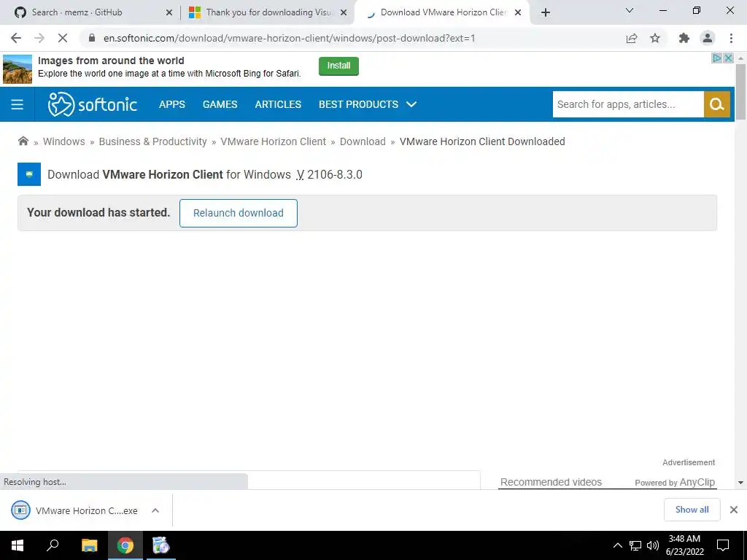Open tab search chevron in title bar

coord(630,10)
